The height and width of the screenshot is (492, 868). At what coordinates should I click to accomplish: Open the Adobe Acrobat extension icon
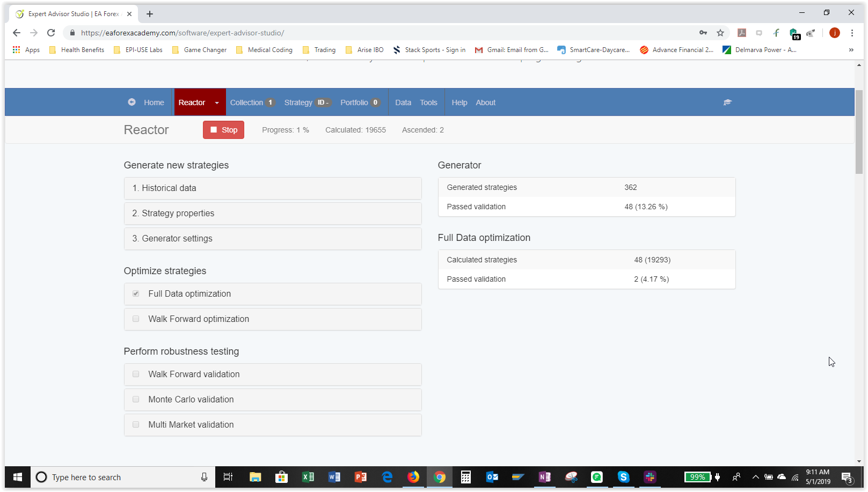tap(742, 33)
